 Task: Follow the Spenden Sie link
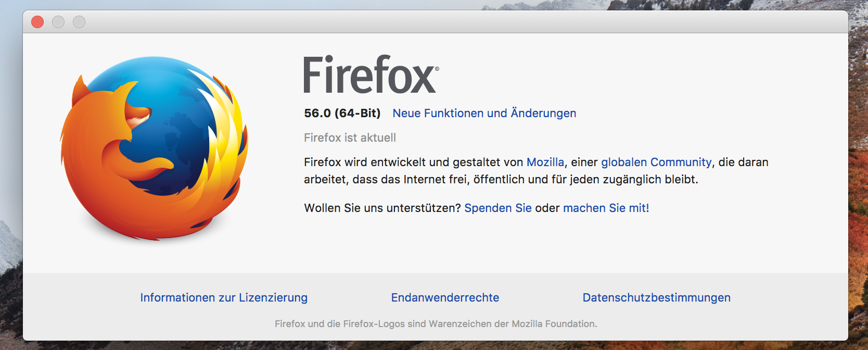pos(497,208)
